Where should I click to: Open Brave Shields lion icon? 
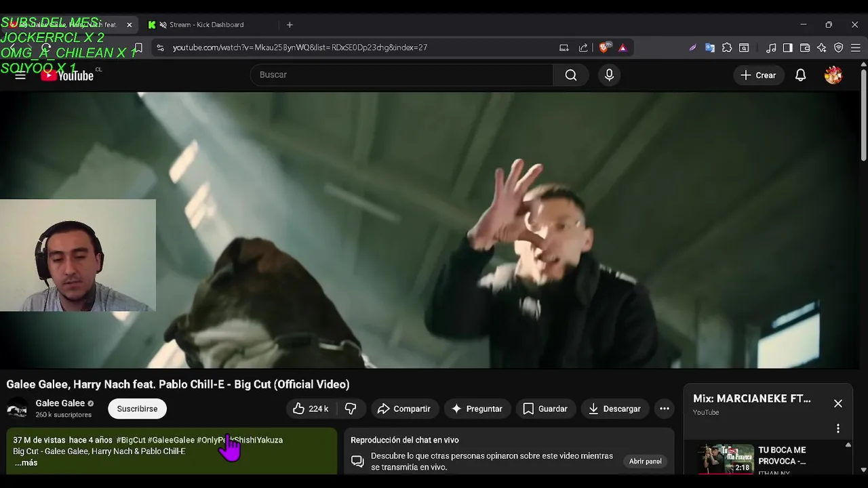click(x=604, y=47)
